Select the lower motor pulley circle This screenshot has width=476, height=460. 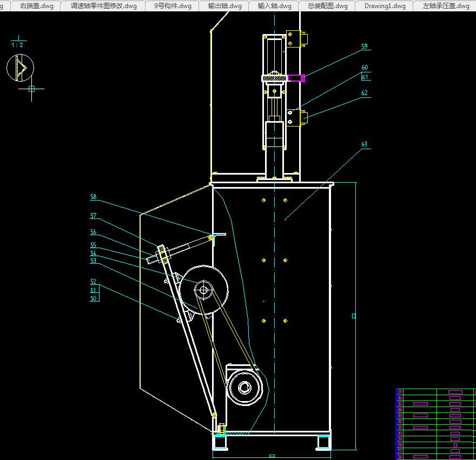(x=244, y=388)
